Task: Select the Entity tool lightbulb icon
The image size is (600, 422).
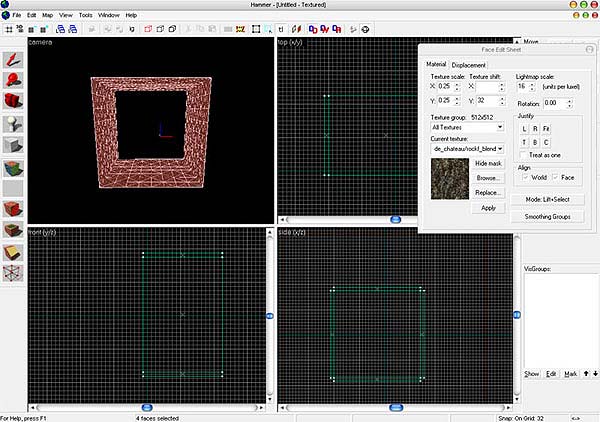Action: pos(13,122)
